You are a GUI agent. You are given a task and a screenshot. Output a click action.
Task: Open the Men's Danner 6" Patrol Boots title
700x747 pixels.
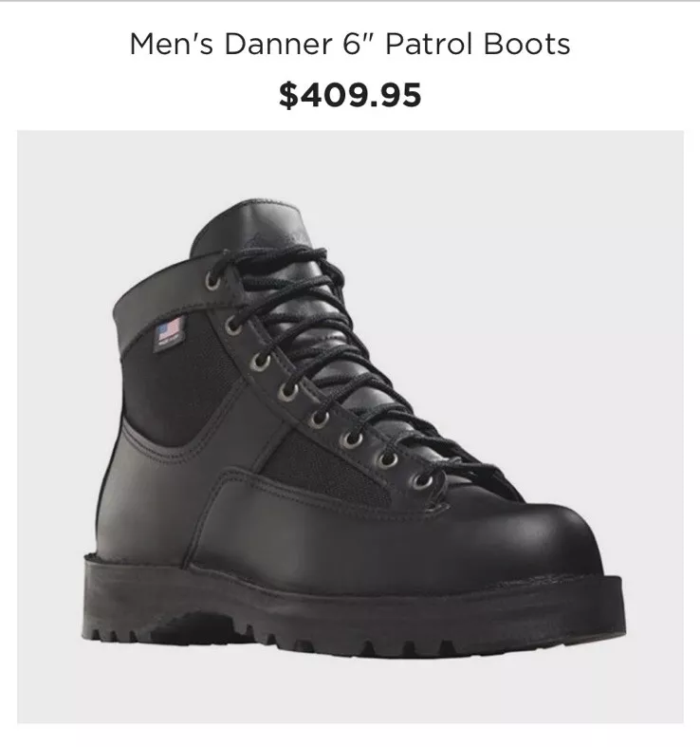pyautogui.click(x=349, y=45)
